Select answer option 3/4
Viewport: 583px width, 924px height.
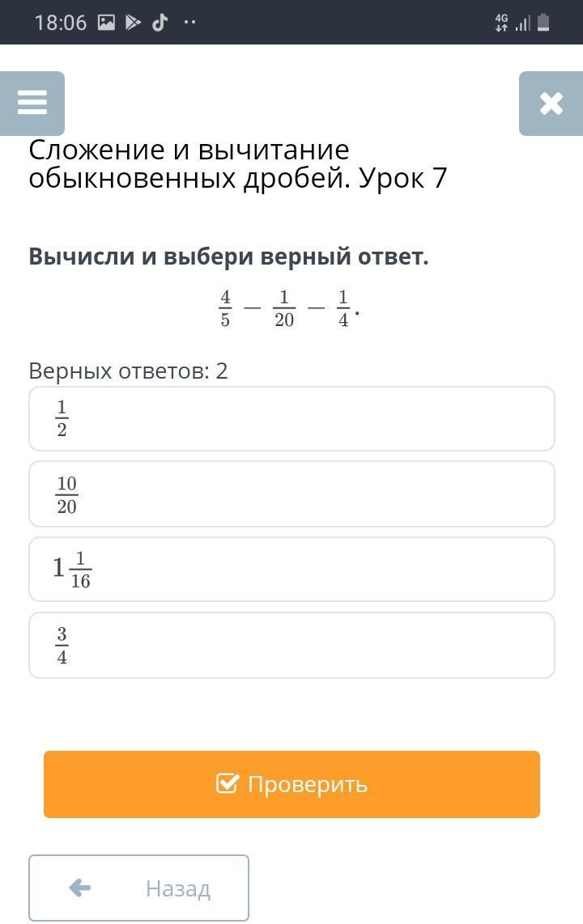(x=291, y=645)
